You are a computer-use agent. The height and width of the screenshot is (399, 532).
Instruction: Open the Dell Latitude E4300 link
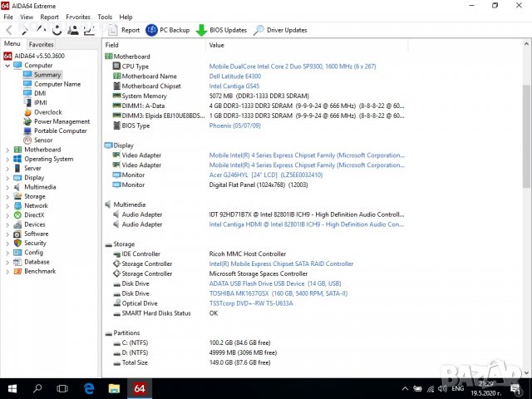tap(234, 76)
